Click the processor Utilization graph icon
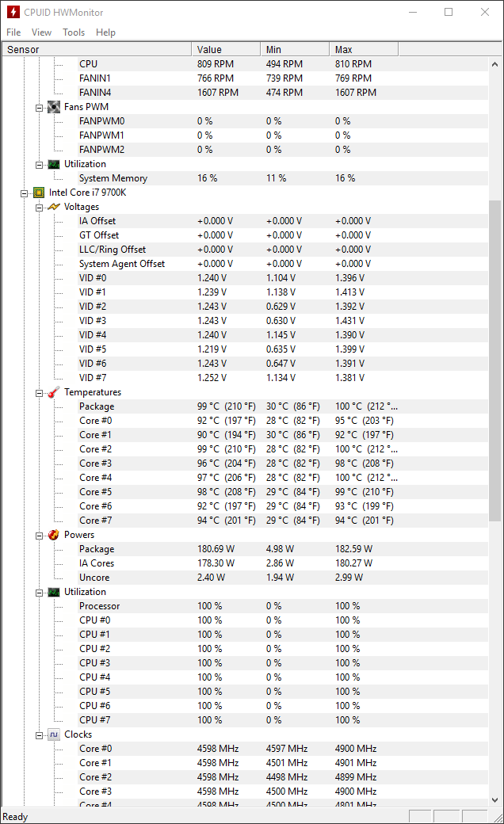504x824 pixels. 54,592
